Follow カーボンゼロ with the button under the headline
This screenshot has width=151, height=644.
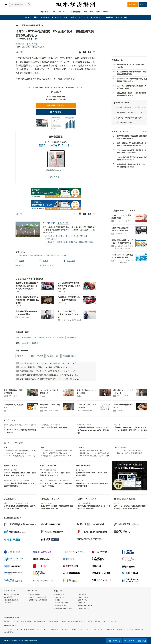[32, 44]
